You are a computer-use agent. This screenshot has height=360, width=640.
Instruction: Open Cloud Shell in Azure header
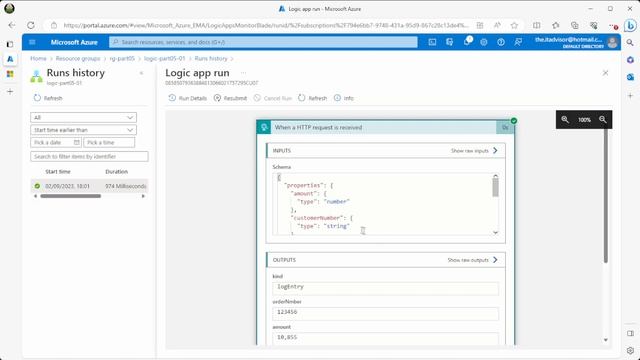[432, 42]
